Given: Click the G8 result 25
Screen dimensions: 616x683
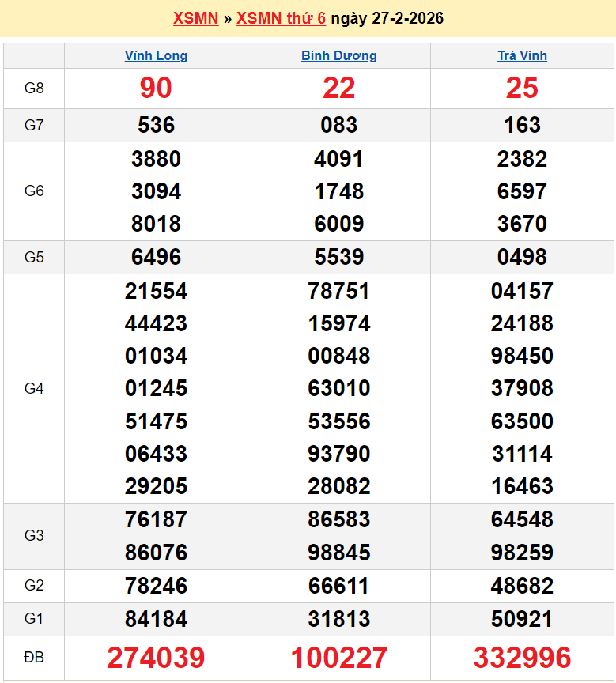Looking at the screenshot, I should 522,89.
